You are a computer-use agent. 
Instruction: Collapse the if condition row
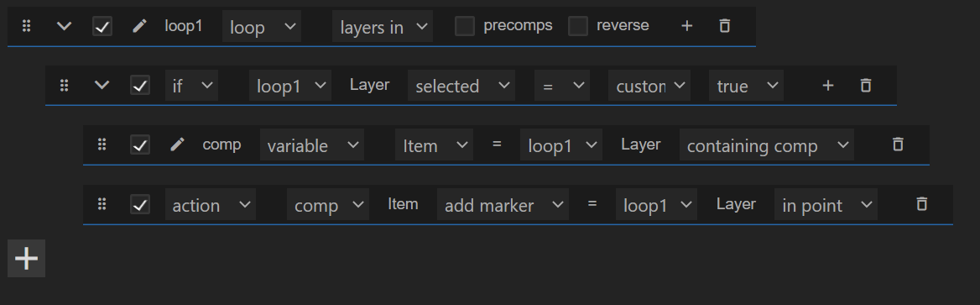102,85
